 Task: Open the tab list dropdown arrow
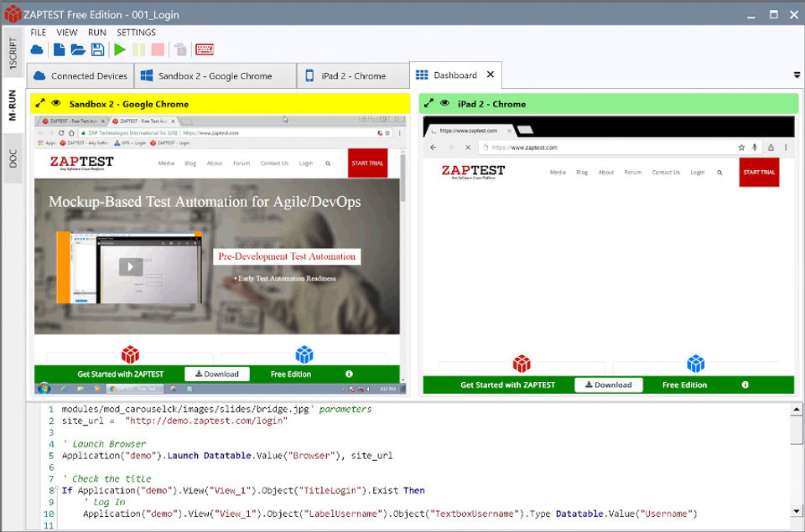(x=797, y=75)
